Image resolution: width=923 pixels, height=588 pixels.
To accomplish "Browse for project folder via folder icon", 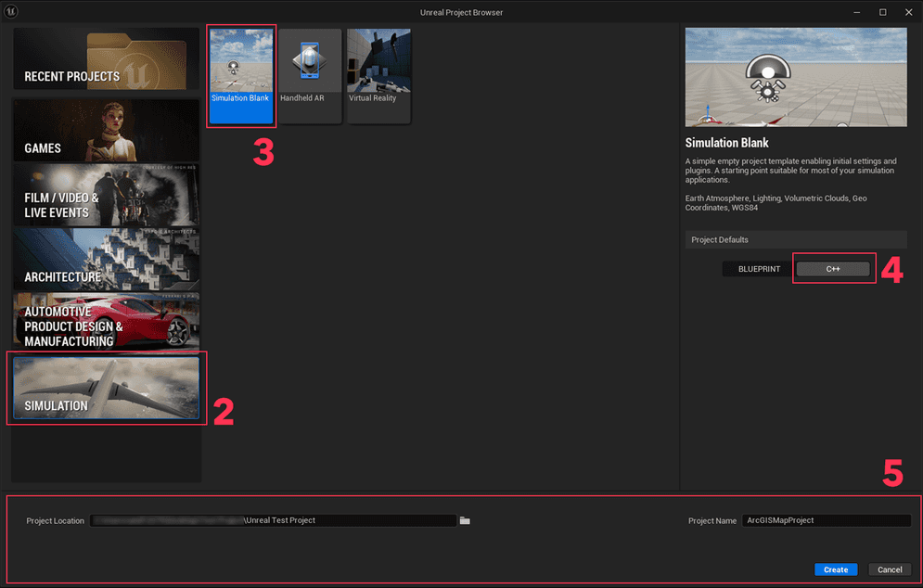I will (x=465, y=520).
